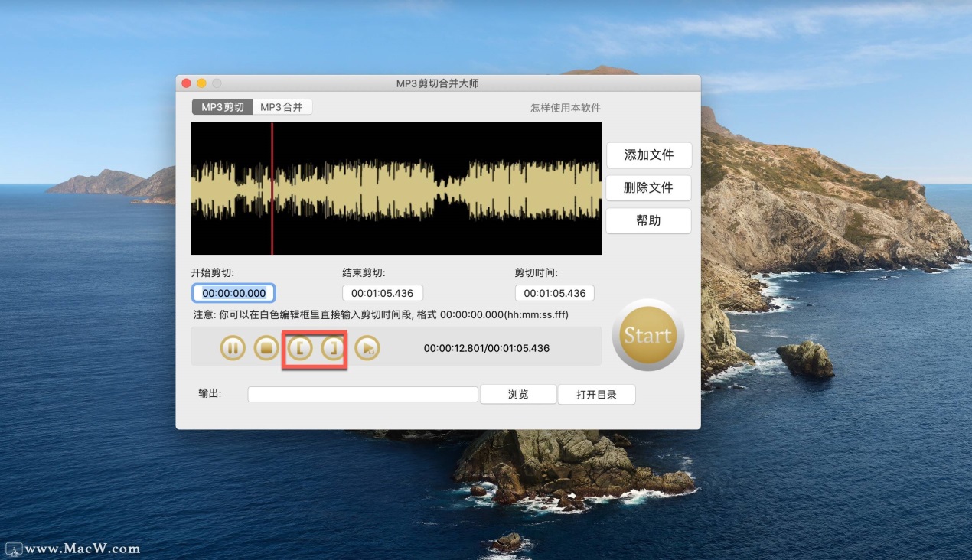Stop the audio playback

pyautogui.click(x=266, y=348)
